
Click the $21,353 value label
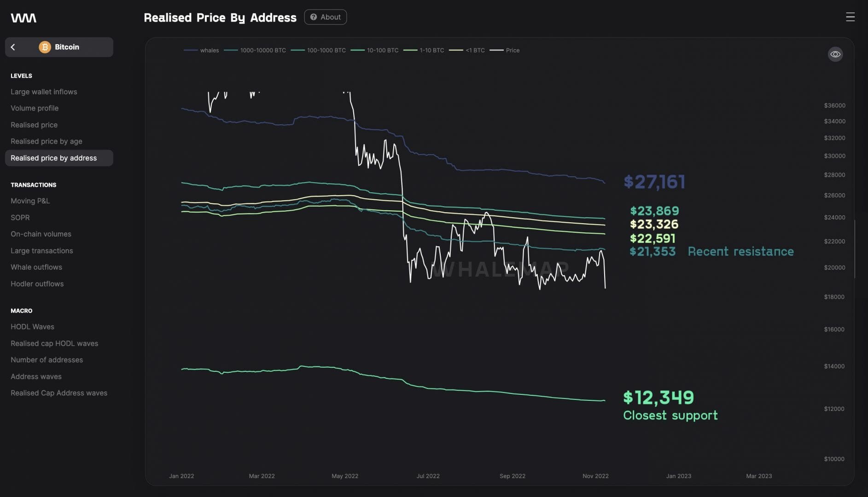652,251
